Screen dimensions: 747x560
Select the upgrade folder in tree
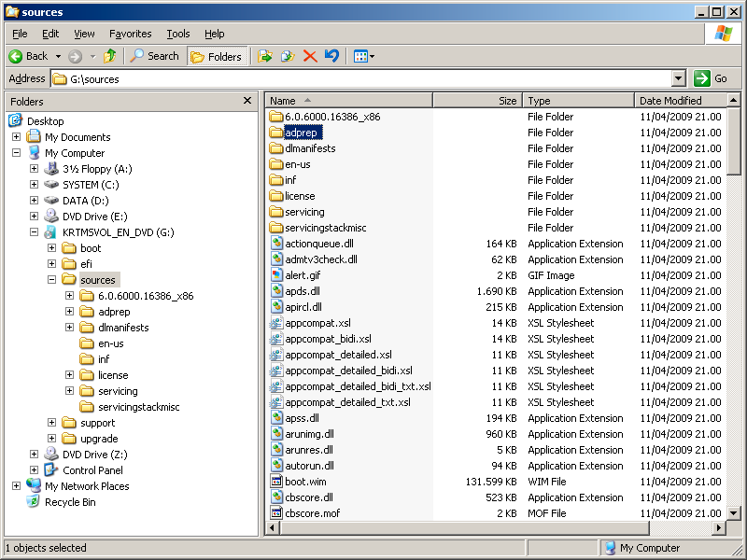(99, 439)
